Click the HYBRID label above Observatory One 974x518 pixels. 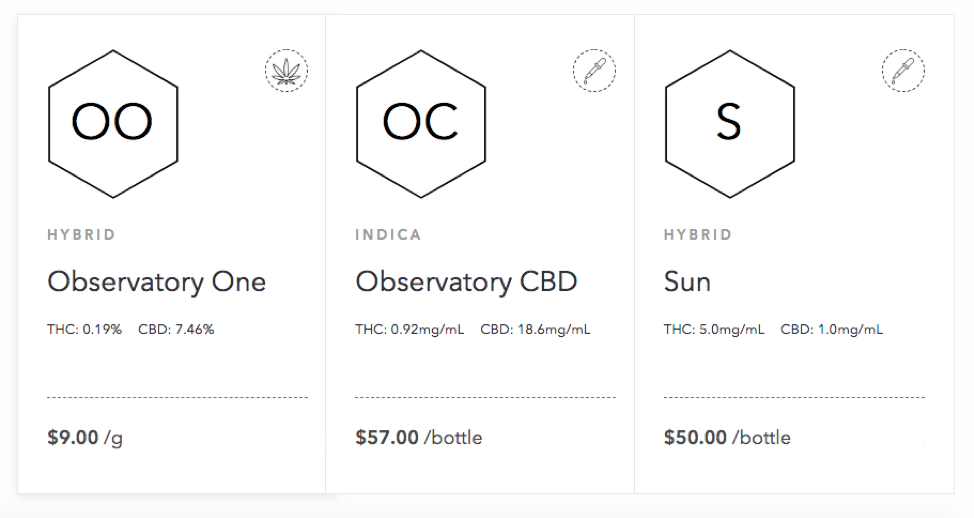pos(81,235)
